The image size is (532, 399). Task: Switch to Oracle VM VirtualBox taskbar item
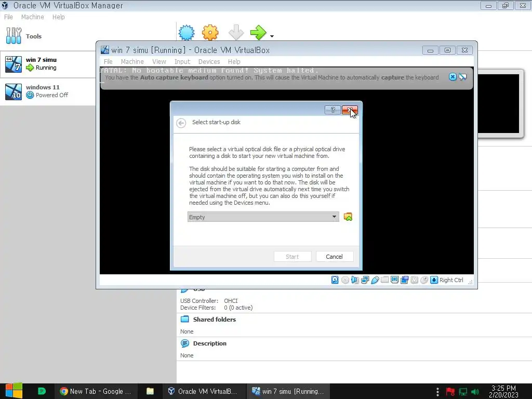click(x=203, y=391)
